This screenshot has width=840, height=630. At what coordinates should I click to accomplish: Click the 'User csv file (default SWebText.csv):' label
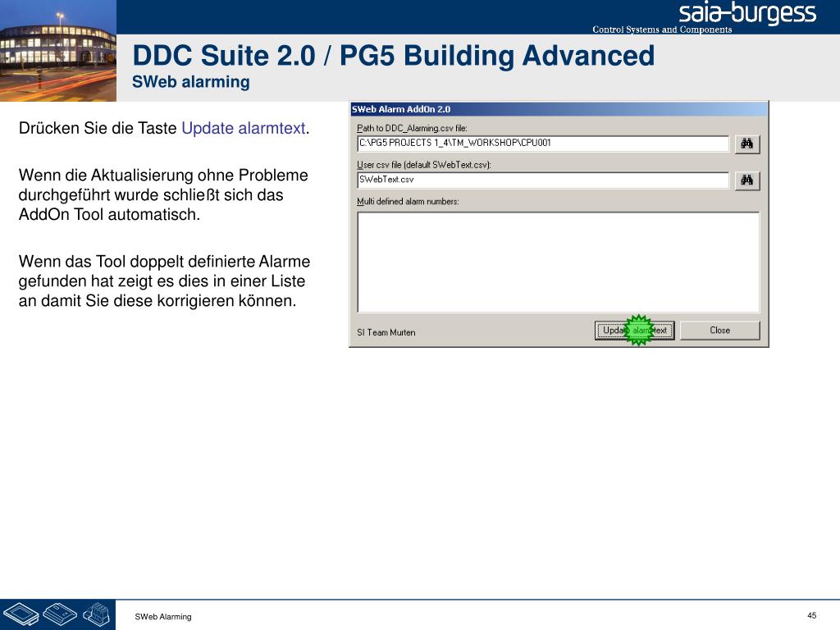[x=424, y=164]
